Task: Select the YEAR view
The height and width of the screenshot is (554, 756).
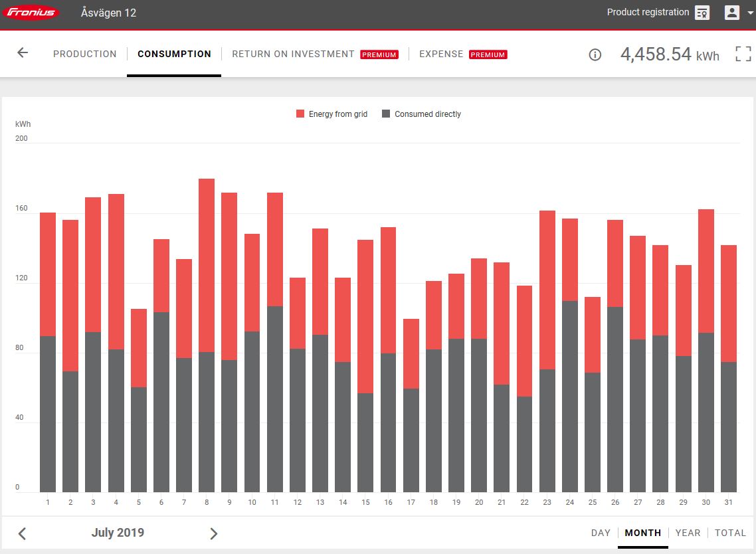Action: 688,533
